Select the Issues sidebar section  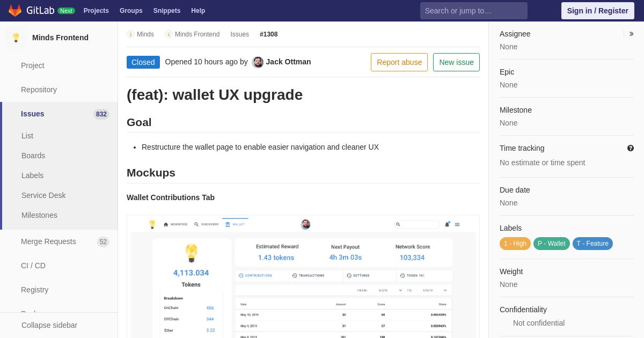[33, 114]
